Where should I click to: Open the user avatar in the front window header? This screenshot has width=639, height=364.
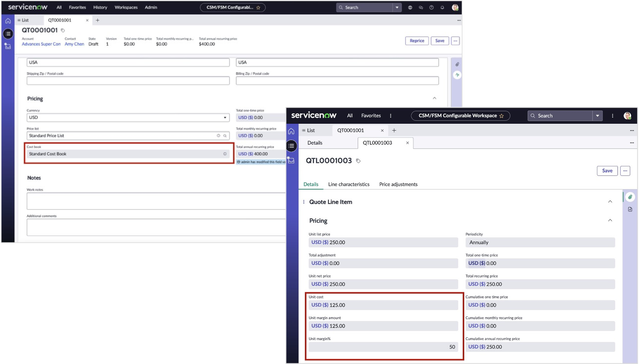tap(627, 116)
